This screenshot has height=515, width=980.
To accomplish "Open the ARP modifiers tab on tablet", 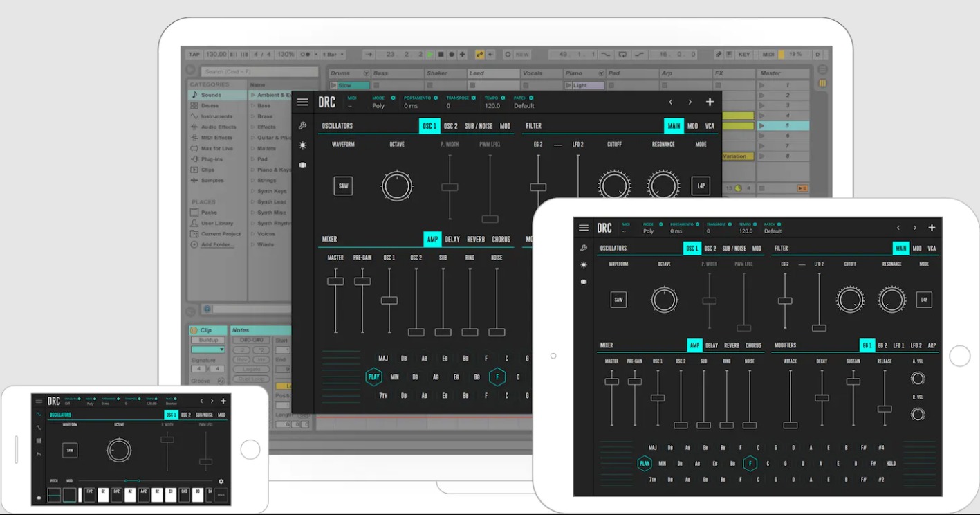I will 932,345.
